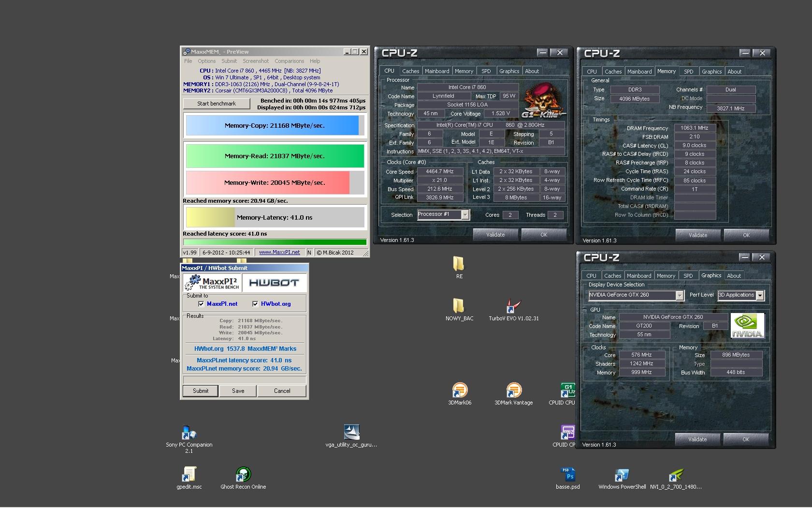812x508 pixels.
Task: Click Save button in HWbot dialog
Action: pos(238,391)
